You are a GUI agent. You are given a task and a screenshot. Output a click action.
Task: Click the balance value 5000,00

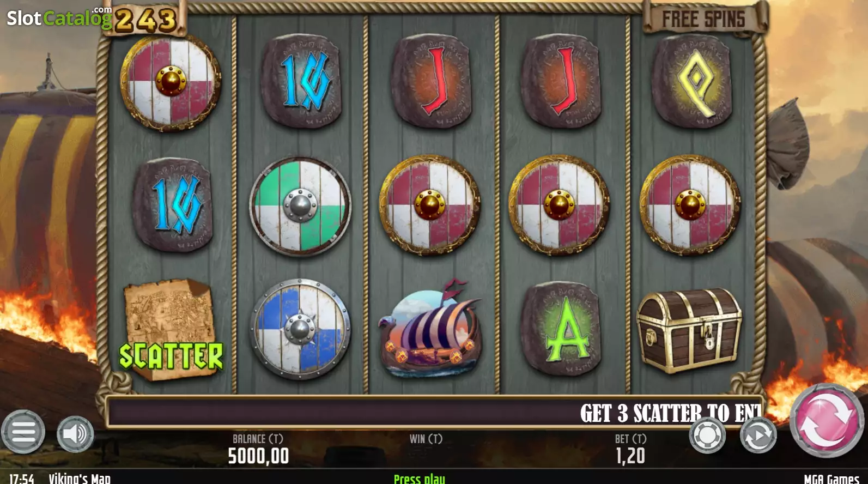tap(258, 456)
